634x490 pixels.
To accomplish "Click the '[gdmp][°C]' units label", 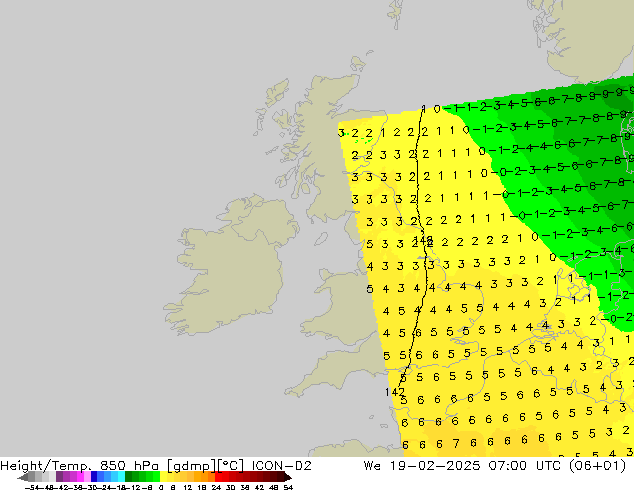I will [x=206, y=466].
